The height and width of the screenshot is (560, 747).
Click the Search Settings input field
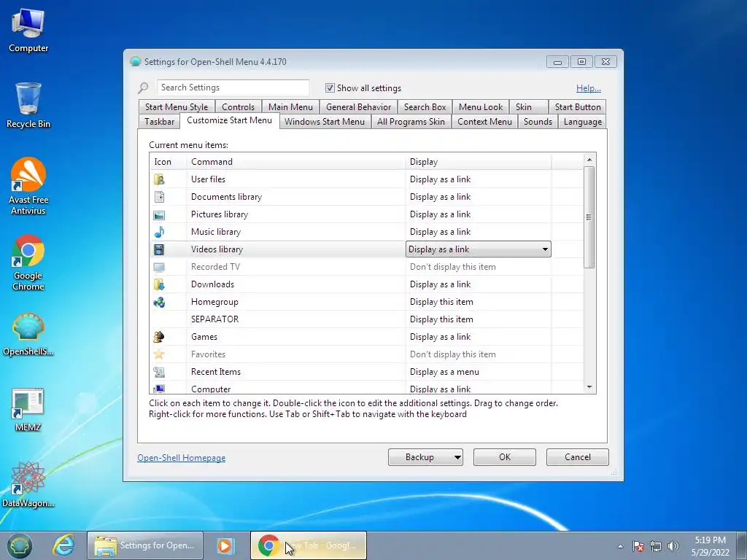(233, 87)
